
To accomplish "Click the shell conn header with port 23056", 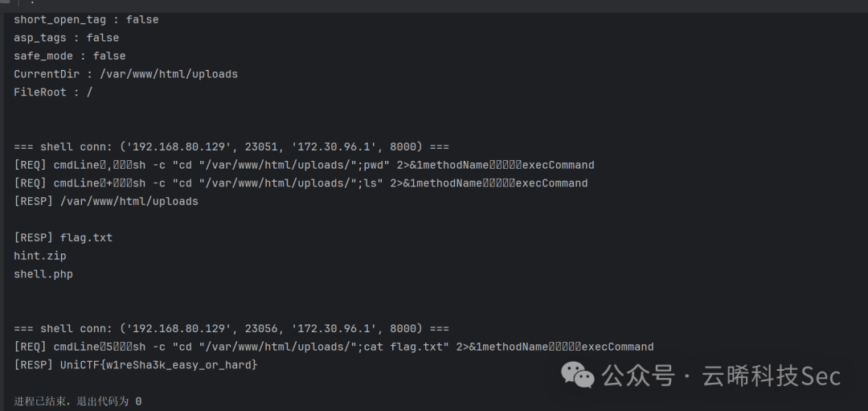I will 231,328.
